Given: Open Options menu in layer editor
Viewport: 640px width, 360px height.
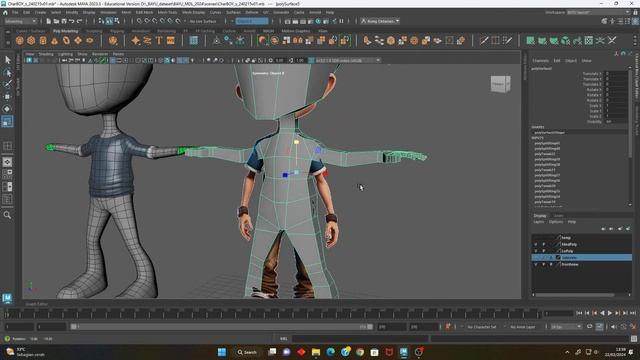Looking at the screenshot, I should tap(556, 222).
